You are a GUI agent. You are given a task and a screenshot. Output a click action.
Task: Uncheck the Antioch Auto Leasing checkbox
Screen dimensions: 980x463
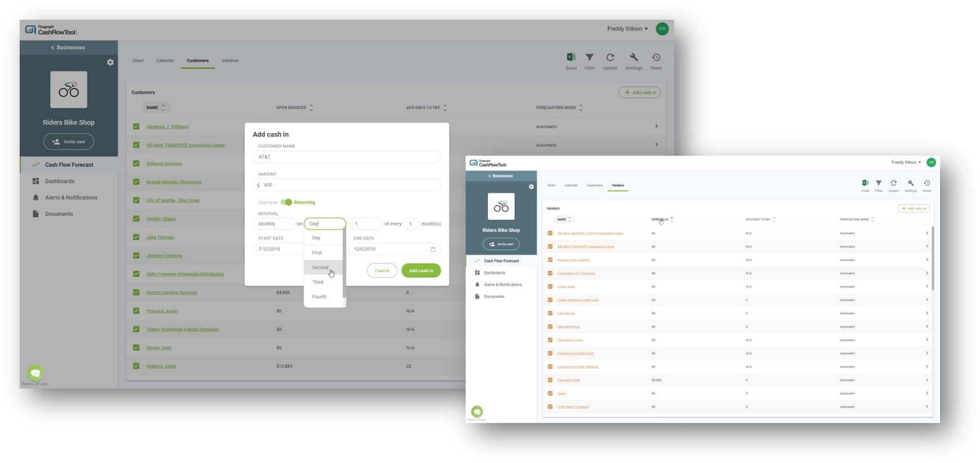[550, 260]
